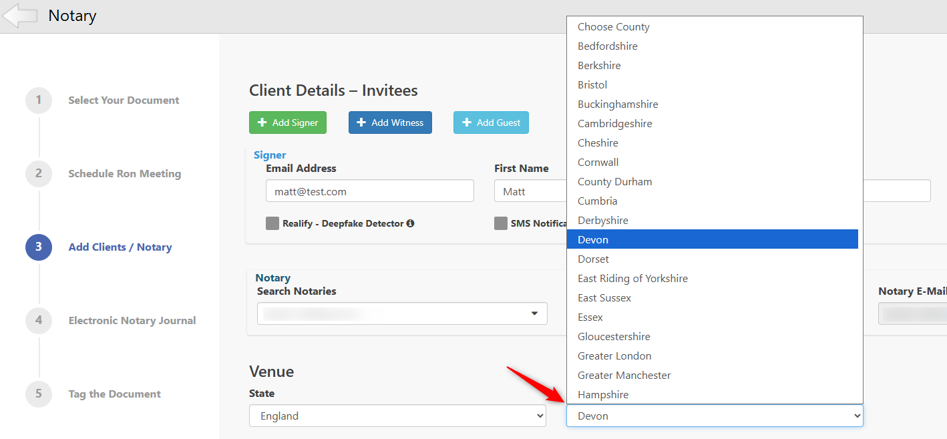Open step 5 circle Tag the Document

click(x=39, y=394)
